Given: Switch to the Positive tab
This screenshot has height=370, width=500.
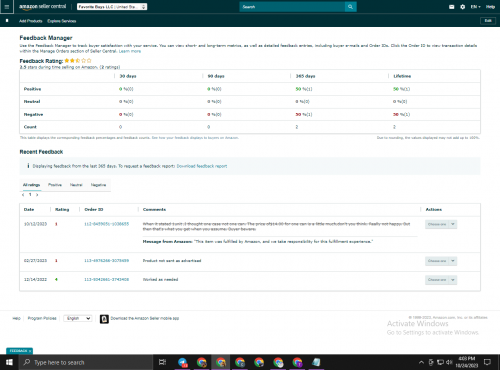Looking at the screenshot, I should pyautogui.click(x=55, y=185).
